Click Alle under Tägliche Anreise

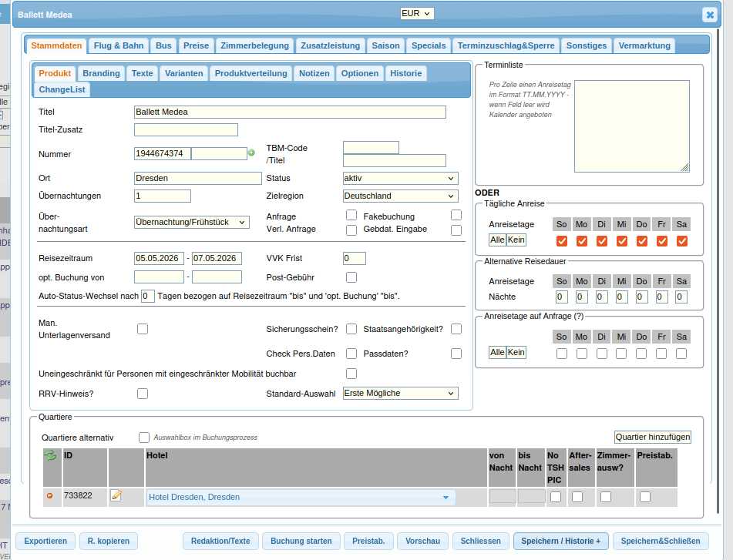coord(497,240)
